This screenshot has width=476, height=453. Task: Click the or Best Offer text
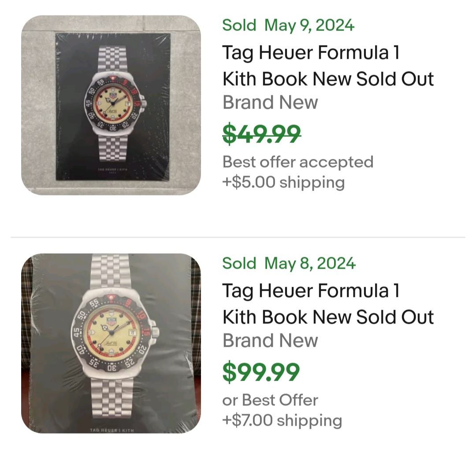(x=270, y=400)
